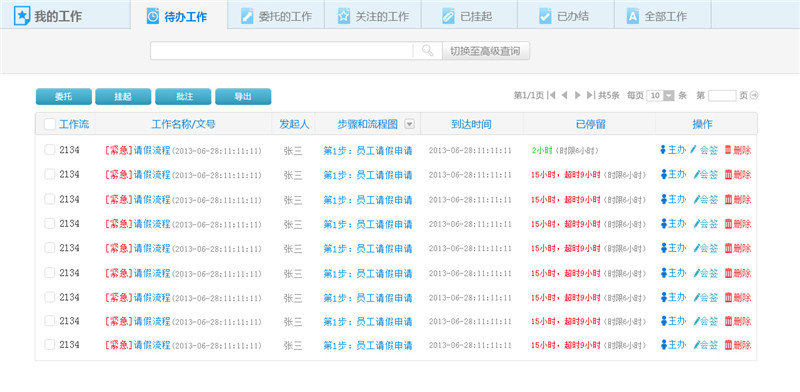
Task: Check the seventh row's checkbox
Action: pos(49,297)
